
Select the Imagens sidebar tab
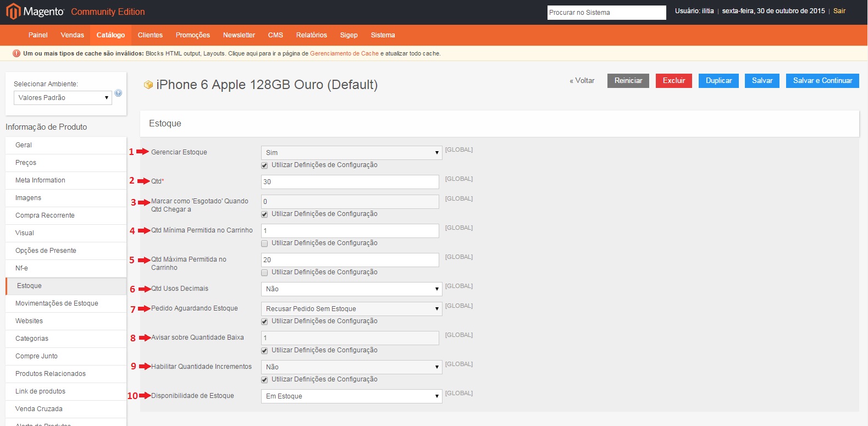click(x=66, y=198)
